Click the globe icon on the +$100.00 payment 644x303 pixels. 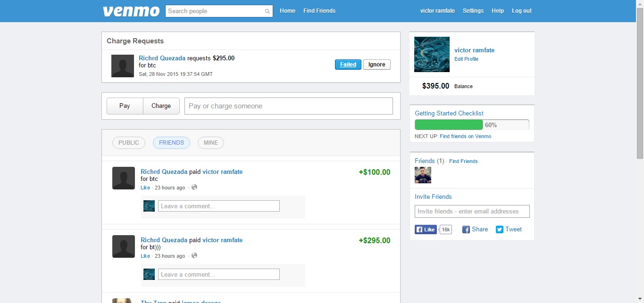[x=194, y=187]
